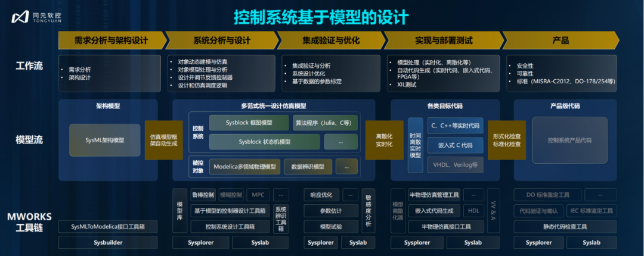
Task: Click the 基于数据的参数标定 bullet
Action: coord(317,81)
